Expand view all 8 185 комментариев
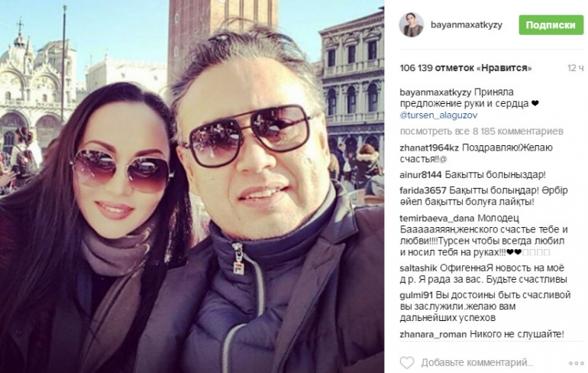Image resolution: width=588 pixels, height=373 pixels. click(482, 131)
